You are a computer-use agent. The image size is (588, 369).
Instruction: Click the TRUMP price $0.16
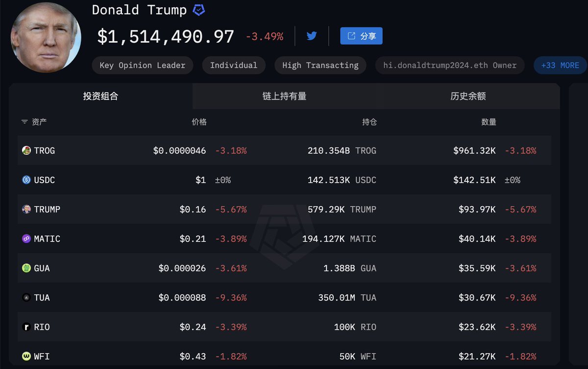[193, 209]
